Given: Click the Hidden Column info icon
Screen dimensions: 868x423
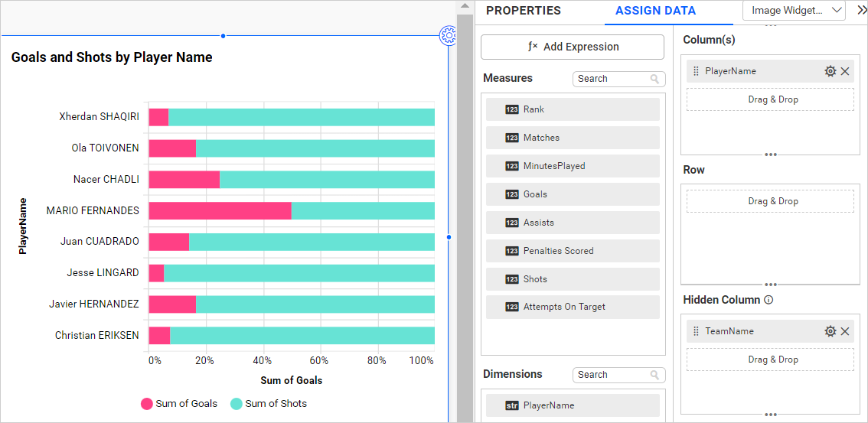Looking at the screenshot, I should tap(768, 300).
